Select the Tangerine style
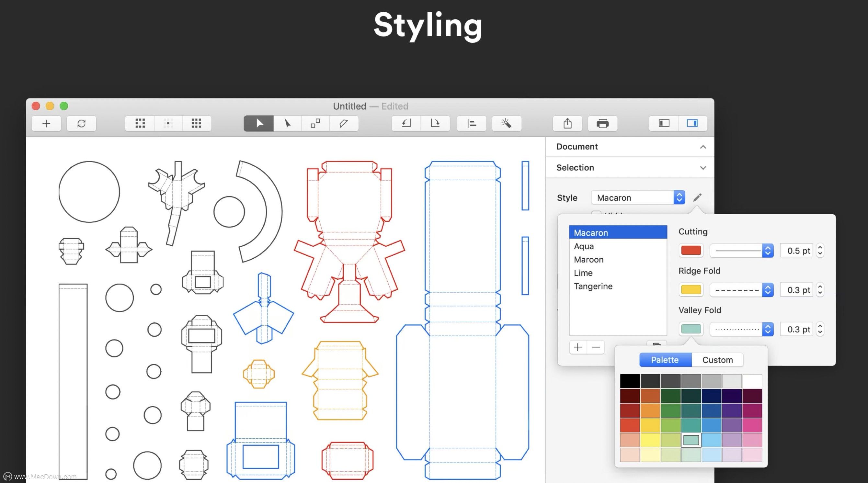The width and height of the screenshot is (868, 483). point(618,286)
